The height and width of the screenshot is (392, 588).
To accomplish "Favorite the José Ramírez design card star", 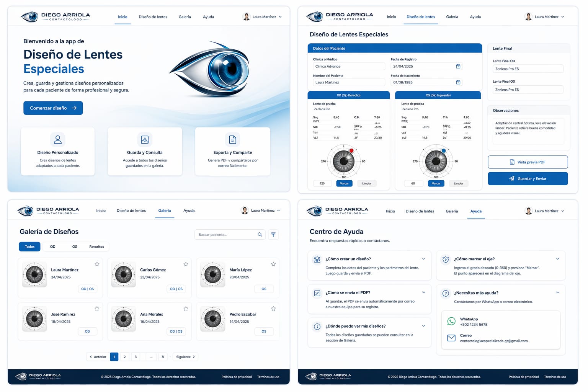I will point(97,309).
